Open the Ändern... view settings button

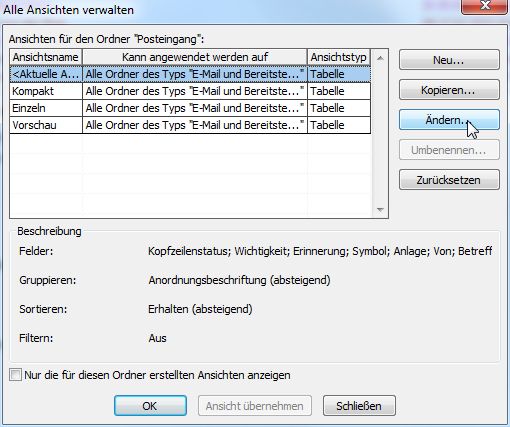click(x=449, y=120)
